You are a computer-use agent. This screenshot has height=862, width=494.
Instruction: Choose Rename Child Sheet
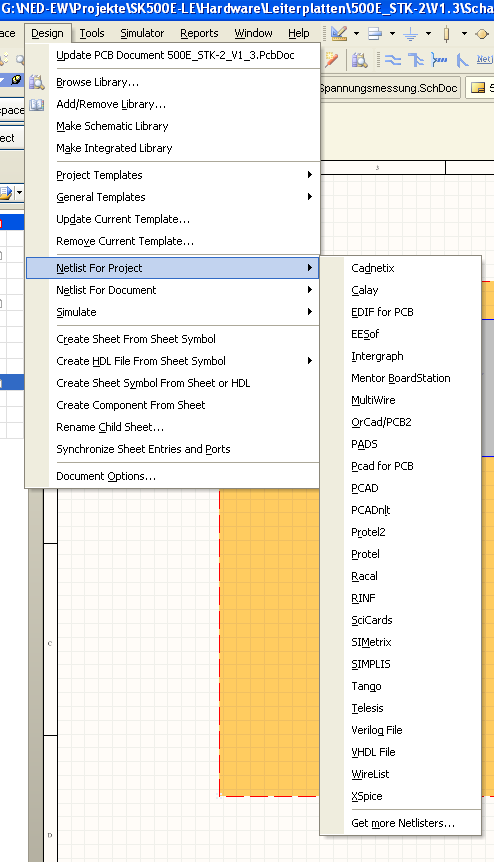point(173,427)
